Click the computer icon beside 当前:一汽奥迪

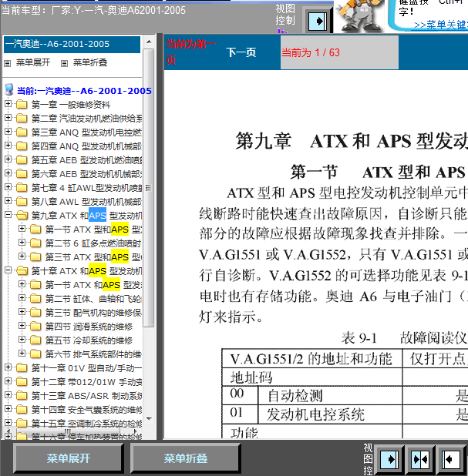[9, 89]
